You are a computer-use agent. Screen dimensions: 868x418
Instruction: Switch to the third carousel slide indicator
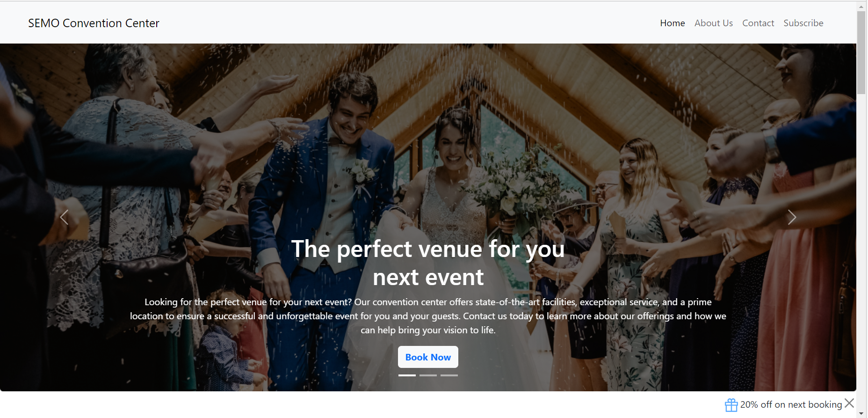coord(449,375)
